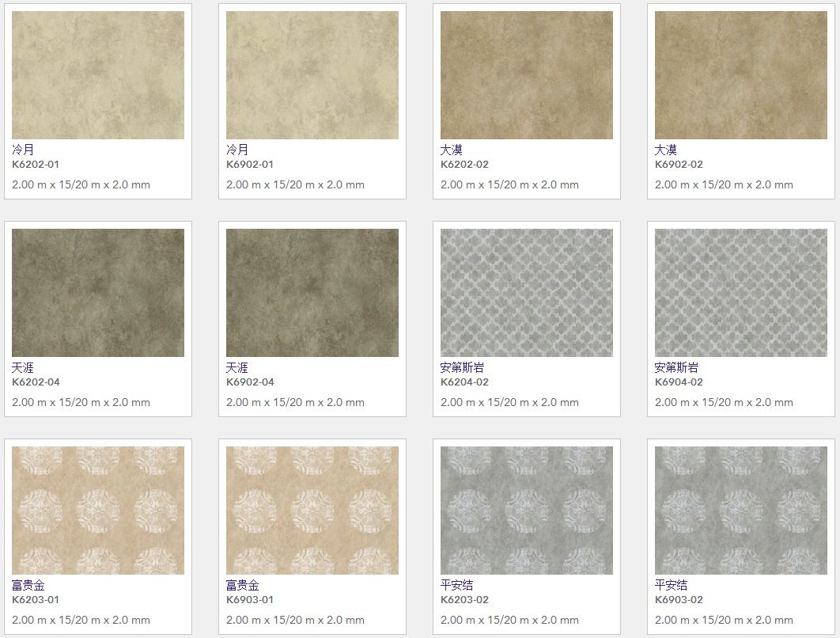Click the 平安结 name link above K6903-02
The image size is (840, 638).
coord(672,585)
